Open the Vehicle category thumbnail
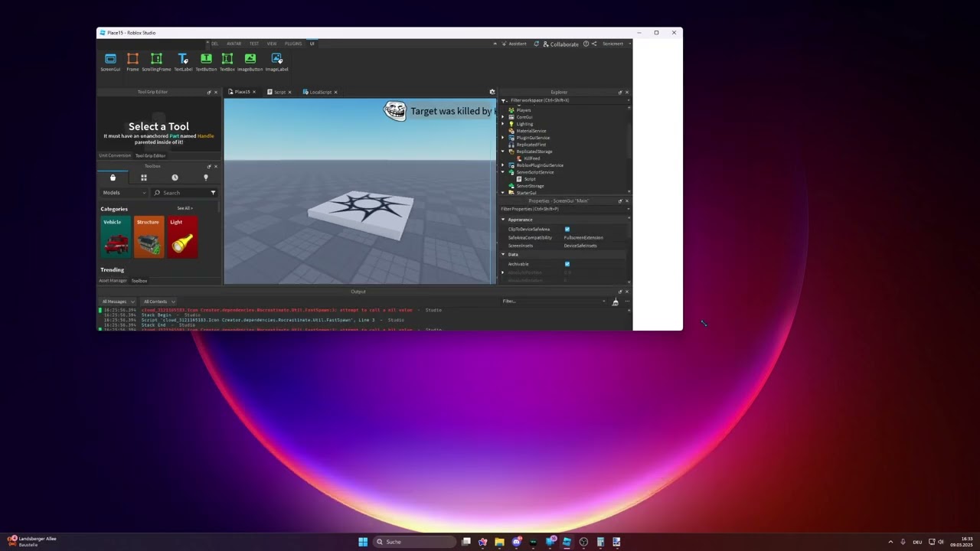Screen dimensions: 980x551 (116, 237)
